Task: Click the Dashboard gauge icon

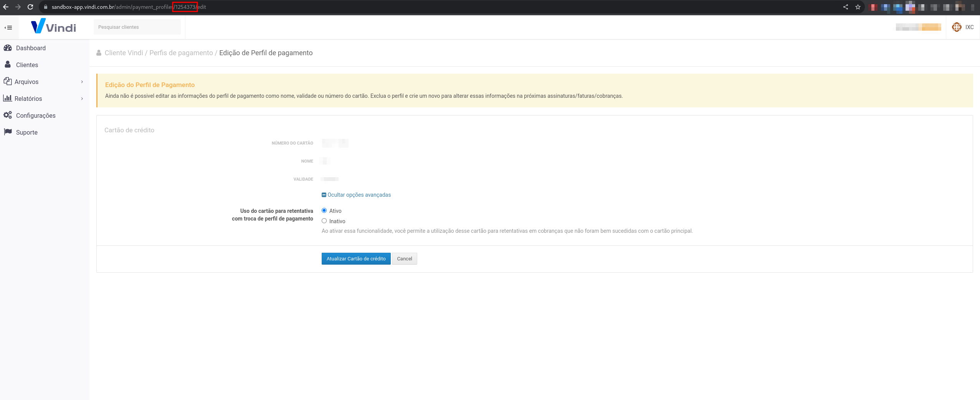Action: 8,48
